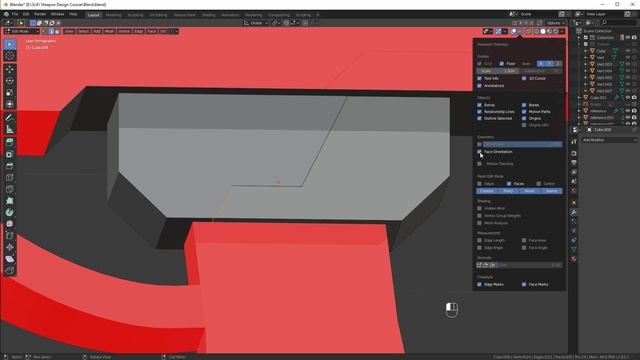Toggle the Motion Paths checkbox
This screenshot has height=360, width=640.
[x=524, y=112]
